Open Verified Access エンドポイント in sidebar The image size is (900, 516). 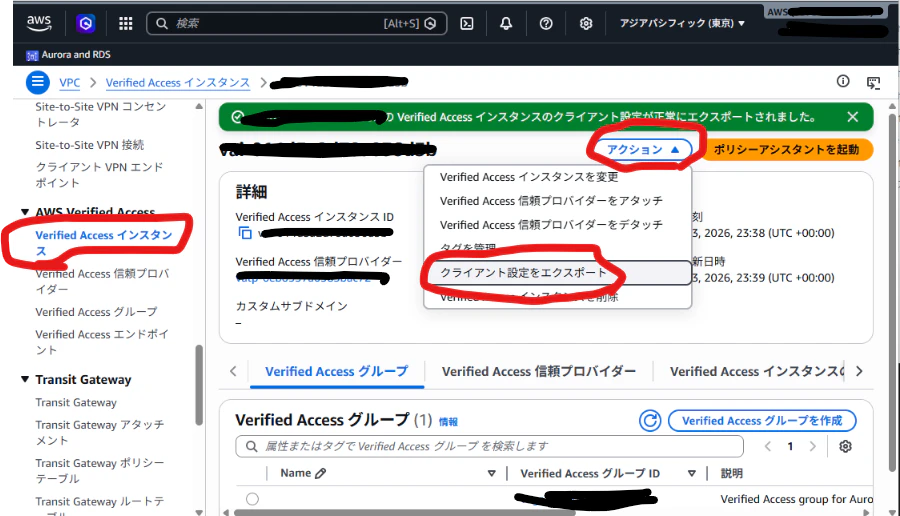tap(102, 342)
